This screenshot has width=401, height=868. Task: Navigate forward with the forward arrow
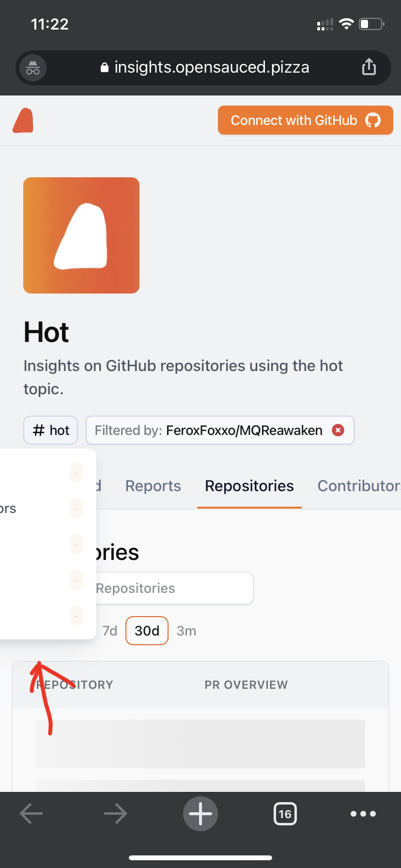(115, 814)
